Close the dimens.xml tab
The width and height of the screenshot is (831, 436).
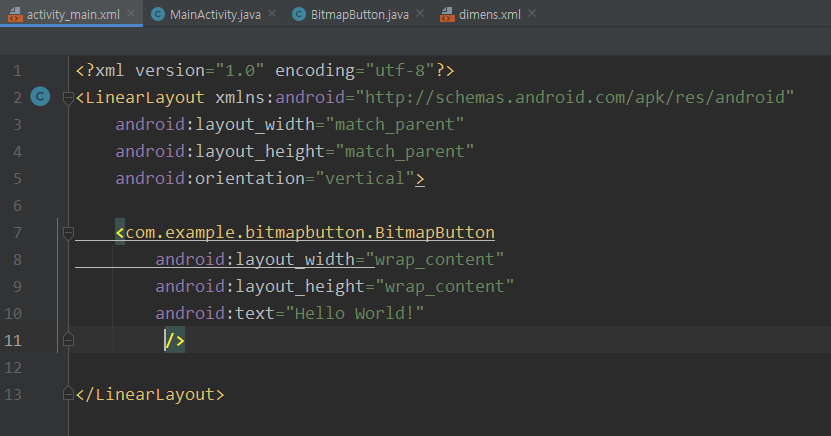[x=533, y=14]
